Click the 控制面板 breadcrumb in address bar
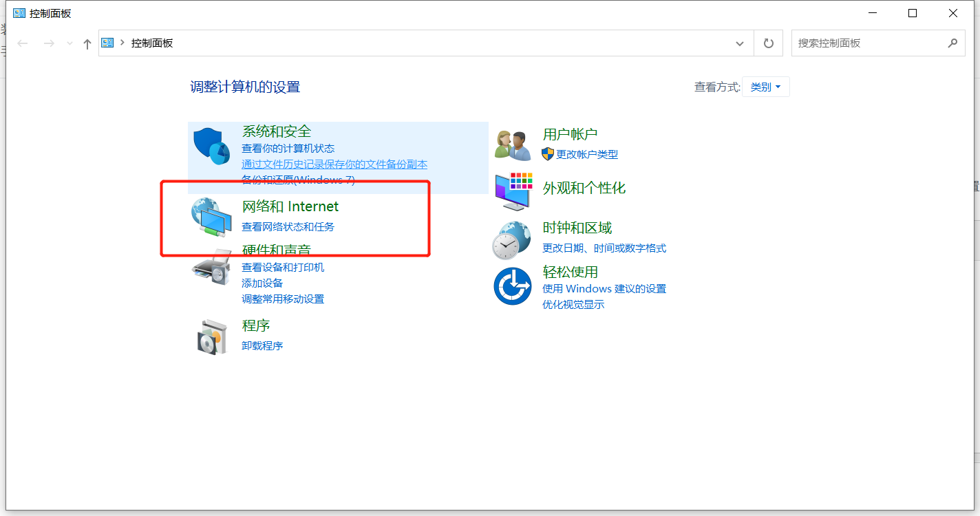Viewport: 980px width, 516px height. [x=152, y=43]
